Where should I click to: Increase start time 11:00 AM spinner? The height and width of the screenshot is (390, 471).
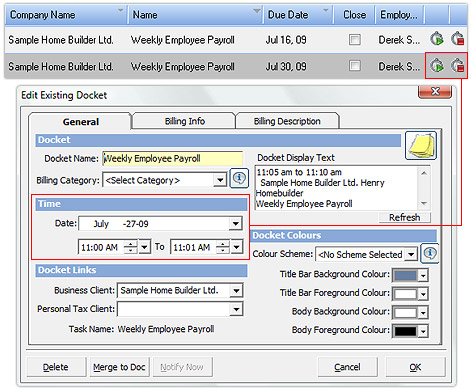tap(131, 244)
